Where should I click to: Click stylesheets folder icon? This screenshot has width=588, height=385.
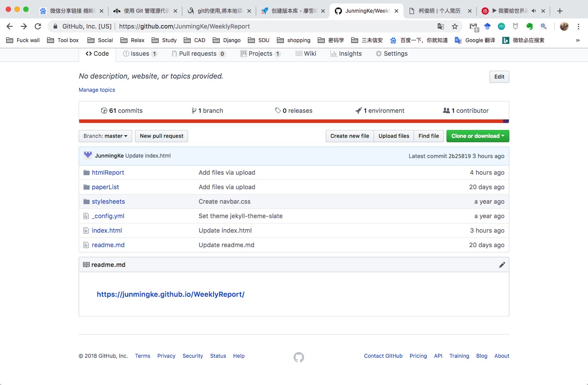tap(87, 201)
